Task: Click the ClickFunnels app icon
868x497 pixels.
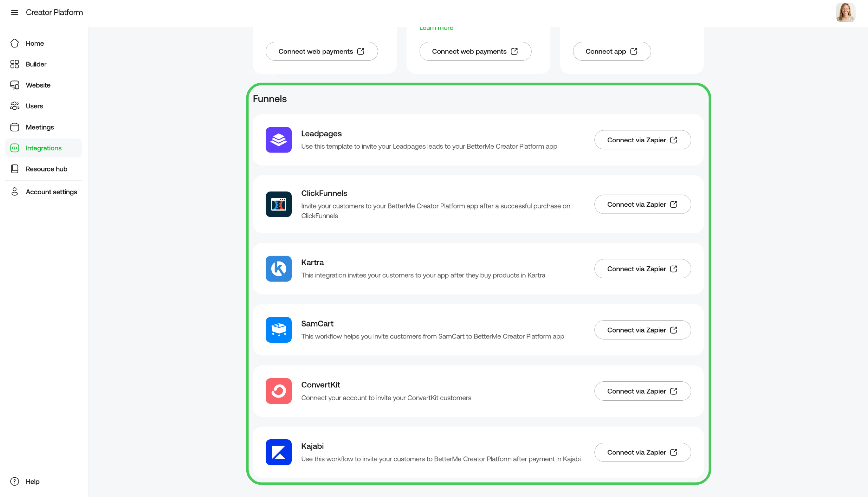Action: tap(279, 204)
